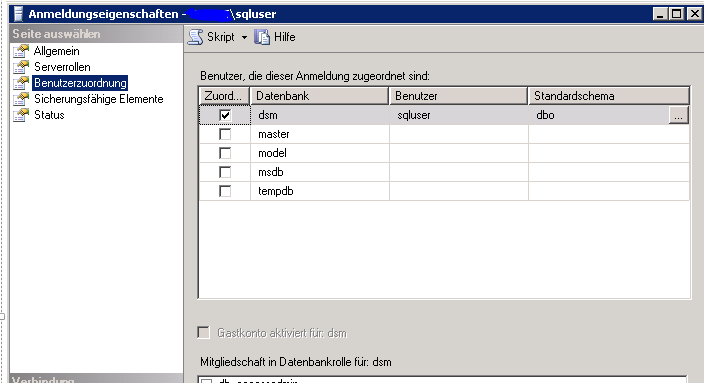Screen dimensions: 704x383
Task: Select the tempdb database row
Action: point(444,191)
